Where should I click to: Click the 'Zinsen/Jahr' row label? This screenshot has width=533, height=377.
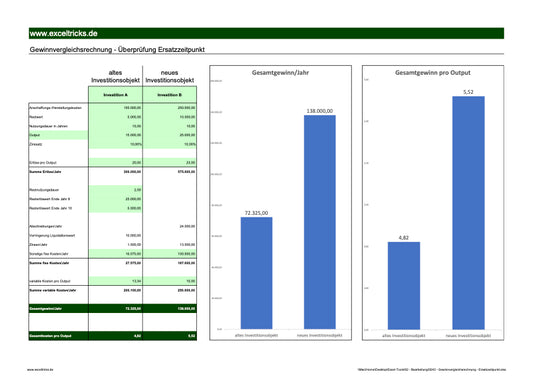(x=38, y=244)
